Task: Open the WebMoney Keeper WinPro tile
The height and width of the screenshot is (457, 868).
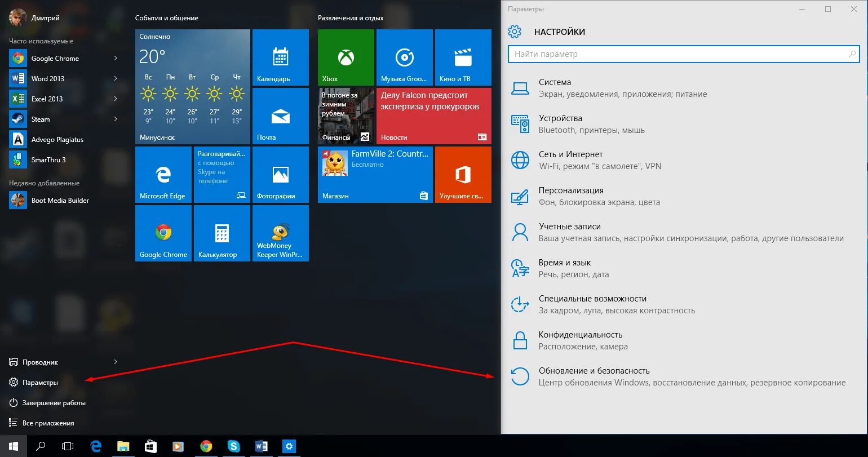Action: pyautogui.click(x=281, y=233)
